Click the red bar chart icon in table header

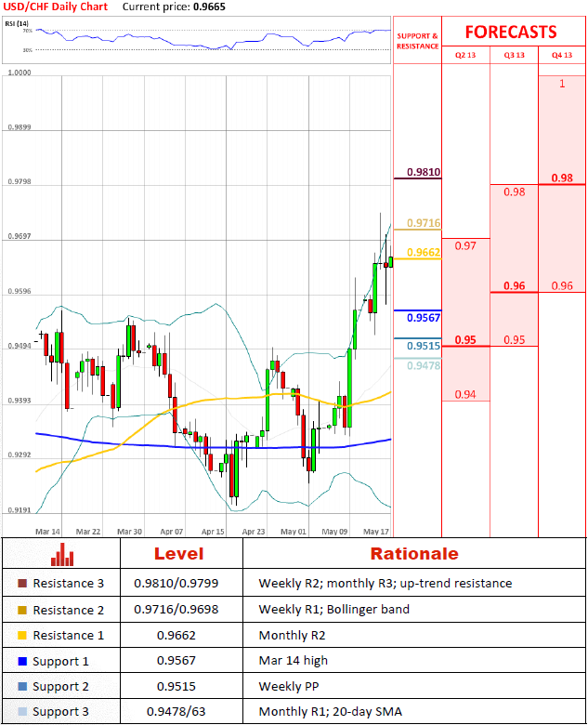(x=62, y=554)
